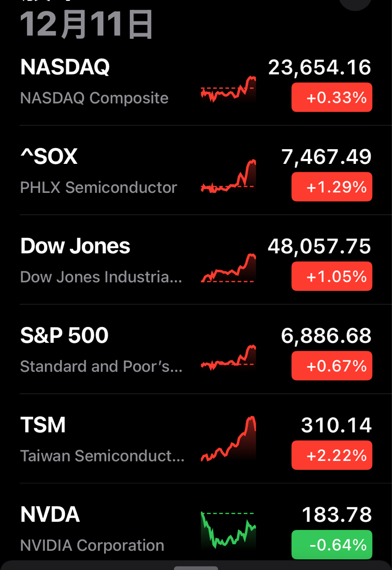The width and height of the screenshot is (392, 570).
Task: Tap the bottom news panel drag handle
Action: 196,568
